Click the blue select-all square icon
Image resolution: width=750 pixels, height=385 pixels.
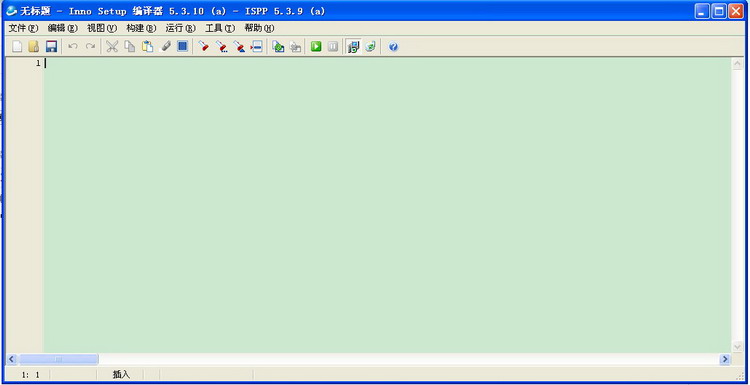pos(182,46)
